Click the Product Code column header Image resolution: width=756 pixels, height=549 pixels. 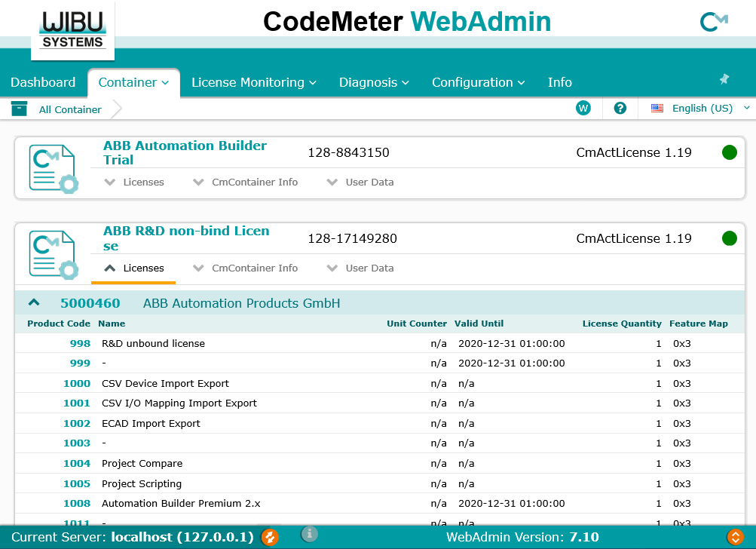click(x=59, y=324)
